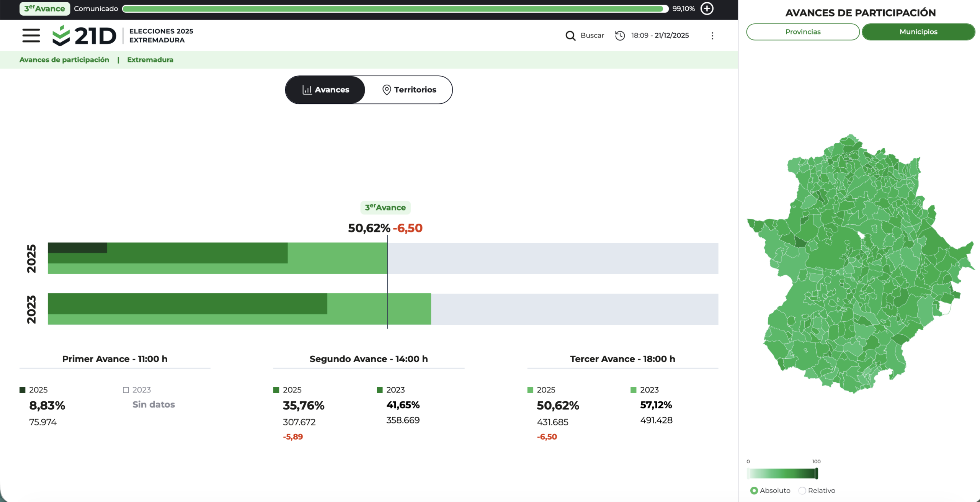
Task: Click the location pin icon in Territorios
Action: coord(387,90)
